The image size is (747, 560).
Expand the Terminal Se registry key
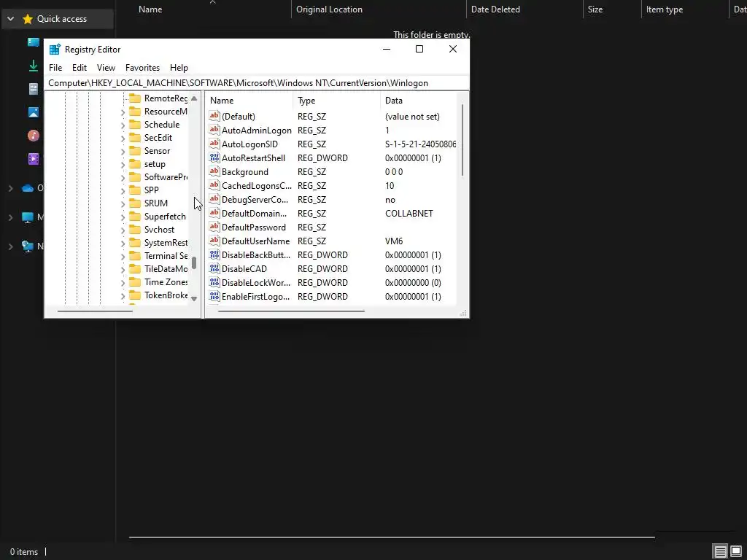123,256
